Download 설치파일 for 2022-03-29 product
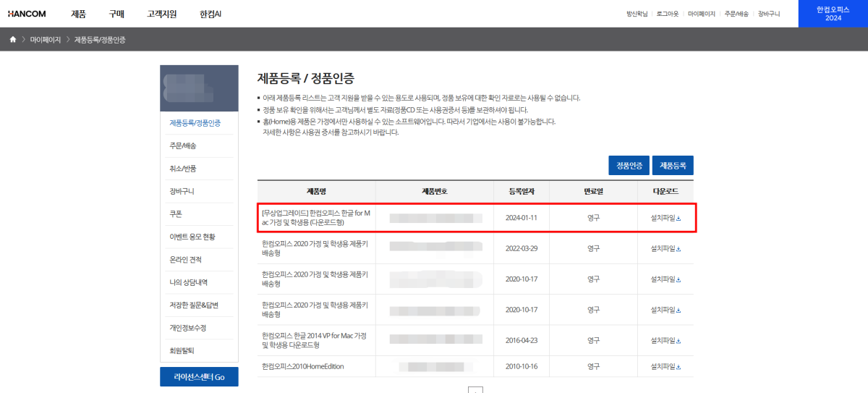 click(x=665, y=248)
